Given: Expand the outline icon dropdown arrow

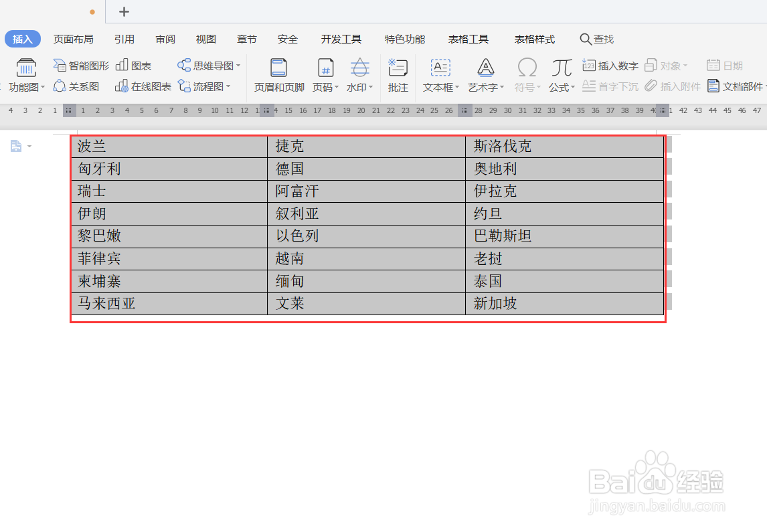Looking at the screenshot, I should 29,146.
